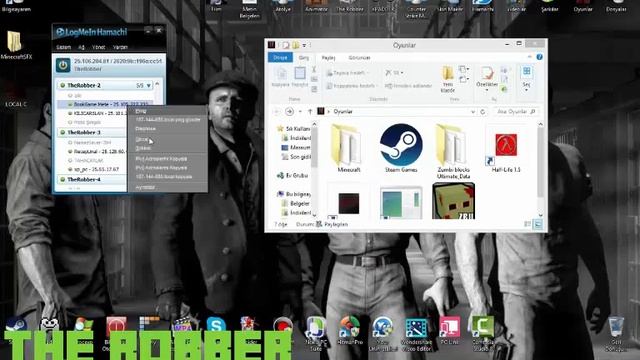This screenshot has width=640, height=360.
Task: Open the Yardım menu in Hamachi
Action: (x=120, y=47)
